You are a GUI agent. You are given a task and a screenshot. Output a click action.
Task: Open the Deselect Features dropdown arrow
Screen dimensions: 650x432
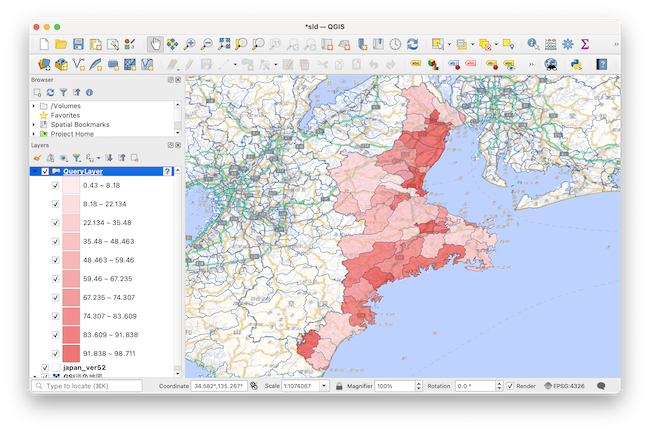tap(496, 44)
